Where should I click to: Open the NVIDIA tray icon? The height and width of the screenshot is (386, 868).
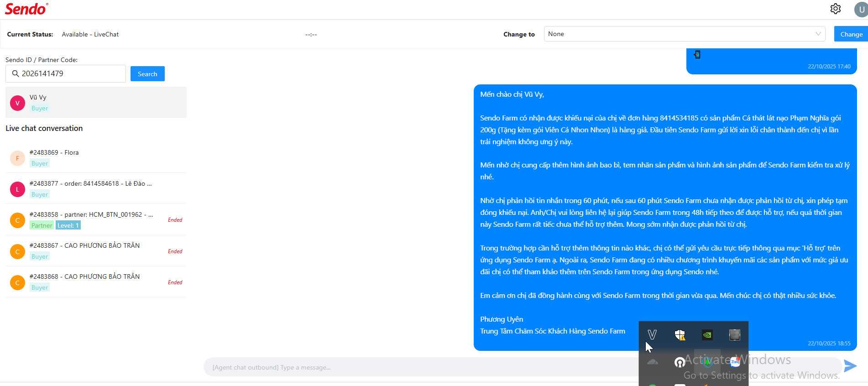pyautogui.click(x=707, y=335)
